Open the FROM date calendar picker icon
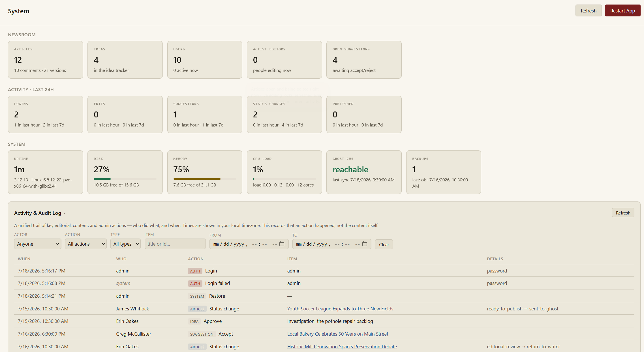This screenshot has height=352, width=644. click(282, 244)
